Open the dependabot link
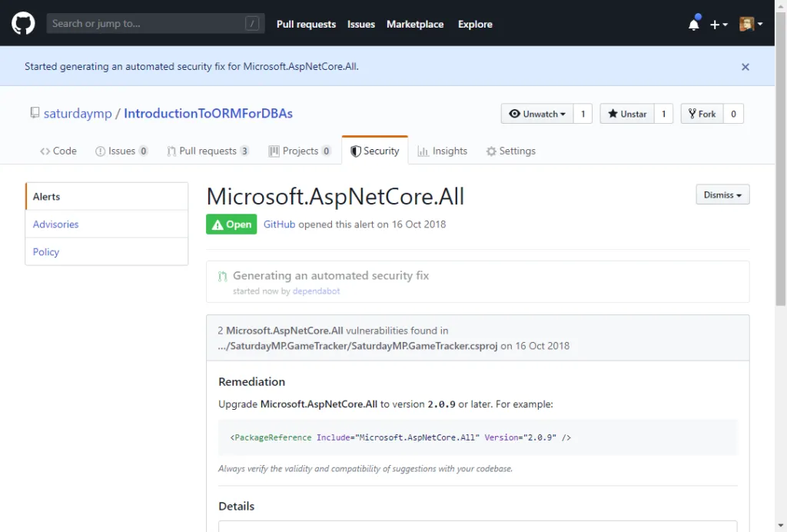 coord(316,291)
